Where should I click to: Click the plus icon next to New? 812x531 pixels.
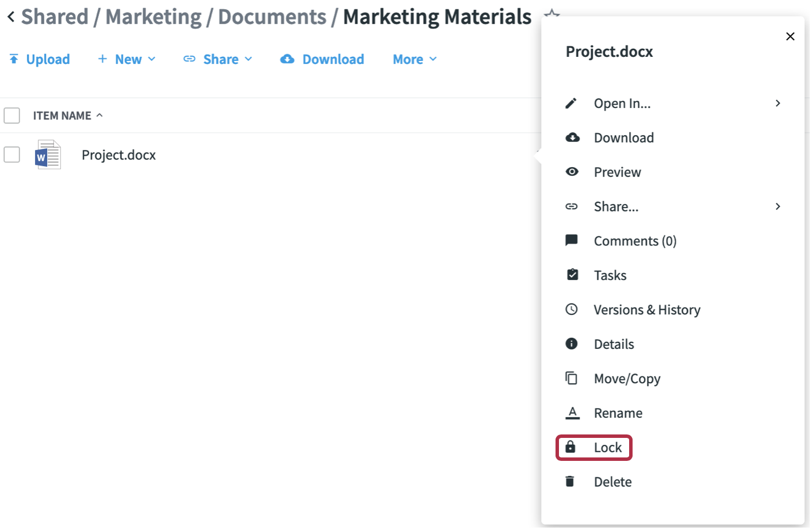[103, 59]
